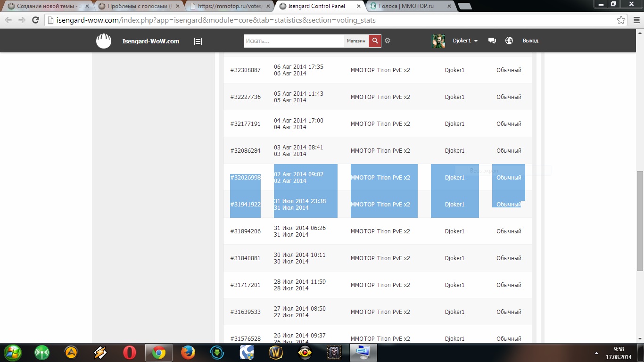Expand the Djoker1 user dropdown
The image size is (644, 362).
coord(465,41)
